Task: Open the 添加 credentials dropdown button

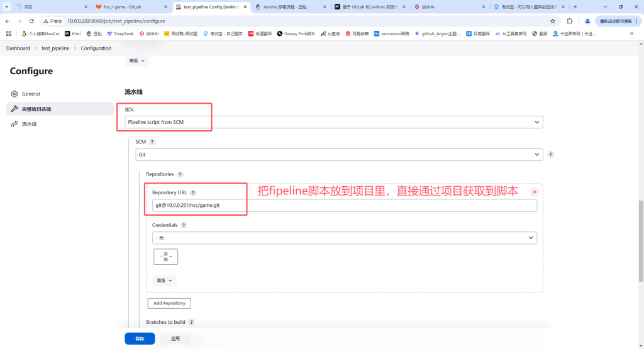Action: click(x=166, y=257)
